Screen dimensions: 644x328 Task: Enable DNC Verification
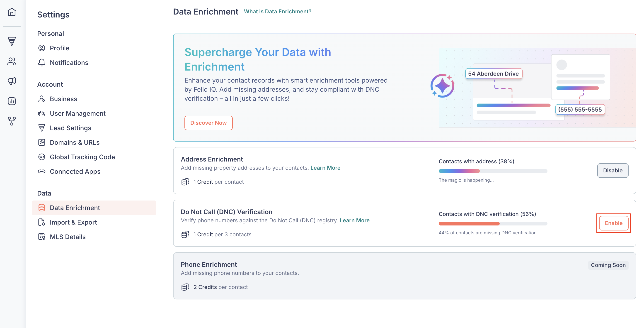pyautogui.click(x=613, y=223)
